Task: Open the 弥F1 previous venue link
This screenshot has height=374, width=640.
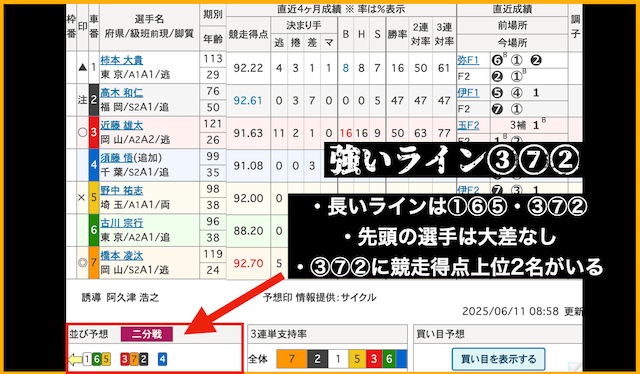Action: coord(468,60)
